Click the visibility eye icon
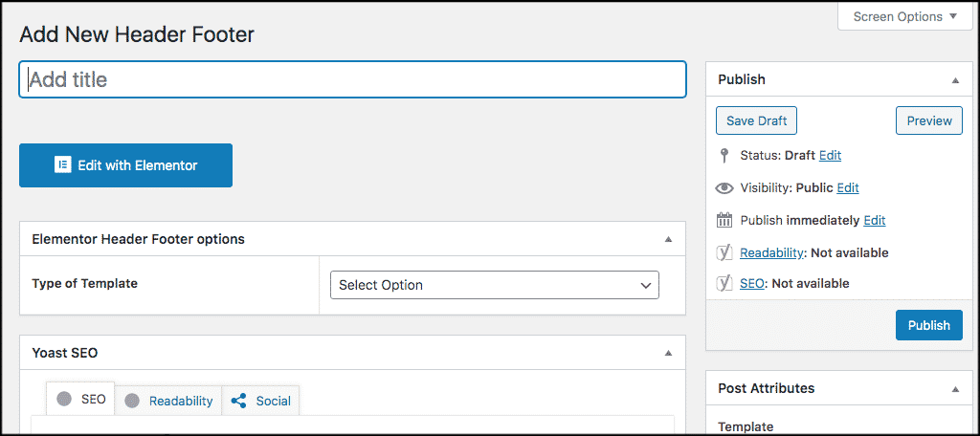The image size is (980, 436). 724,187
